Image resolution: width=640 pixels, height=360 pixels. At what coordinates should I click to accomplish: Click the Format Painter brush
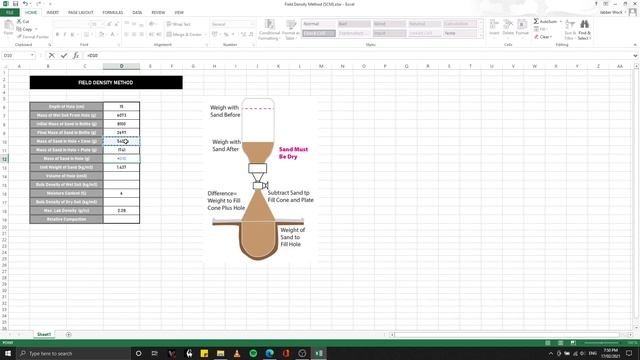tap(32, 37)
